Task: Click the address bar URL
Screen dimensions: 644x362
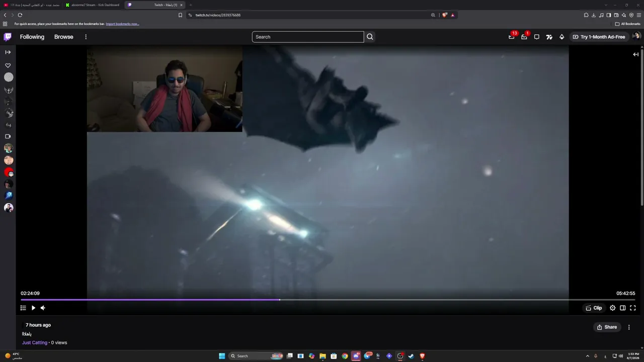Action: 218,15
